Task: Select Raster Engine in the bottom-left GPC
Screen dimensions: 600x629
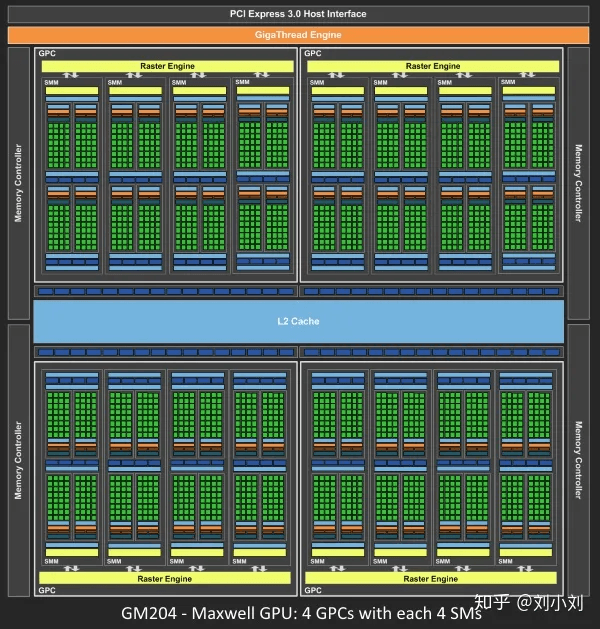Action: [x=165, y=578]
